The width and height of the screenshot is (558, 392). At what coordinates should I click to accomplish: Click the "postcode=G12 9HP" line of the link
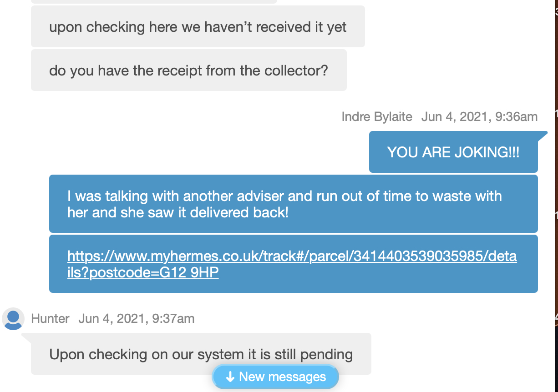[143, 272]
